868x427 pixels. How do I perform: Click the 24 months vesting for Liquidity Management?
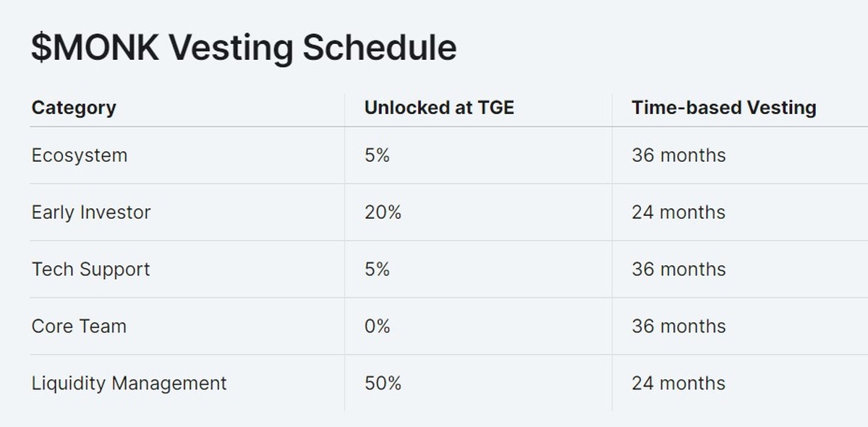point(678,383)
